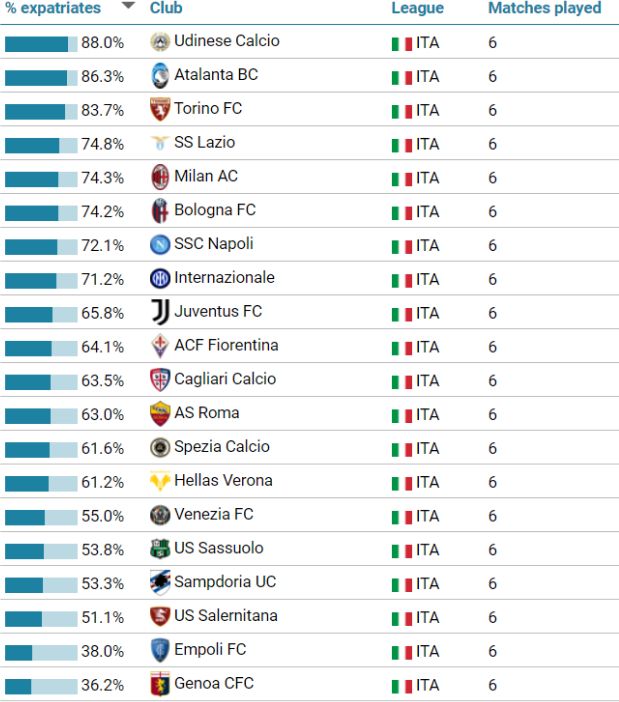Image resolution: width=619 pixels, height=702 pixels.
Task: Click the 36.2% expatriates bar for Genoa
Action: click(x=41, y=686)
